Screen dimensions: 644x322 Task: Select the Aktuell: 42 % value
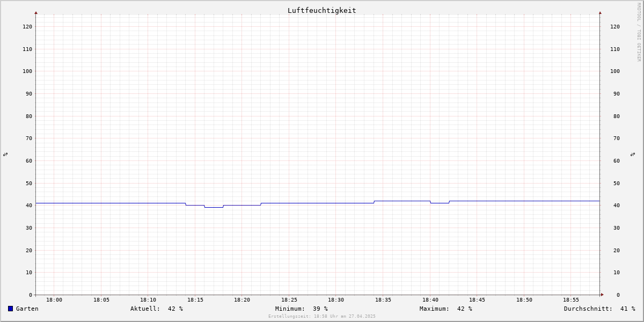(x=157, y=309)
